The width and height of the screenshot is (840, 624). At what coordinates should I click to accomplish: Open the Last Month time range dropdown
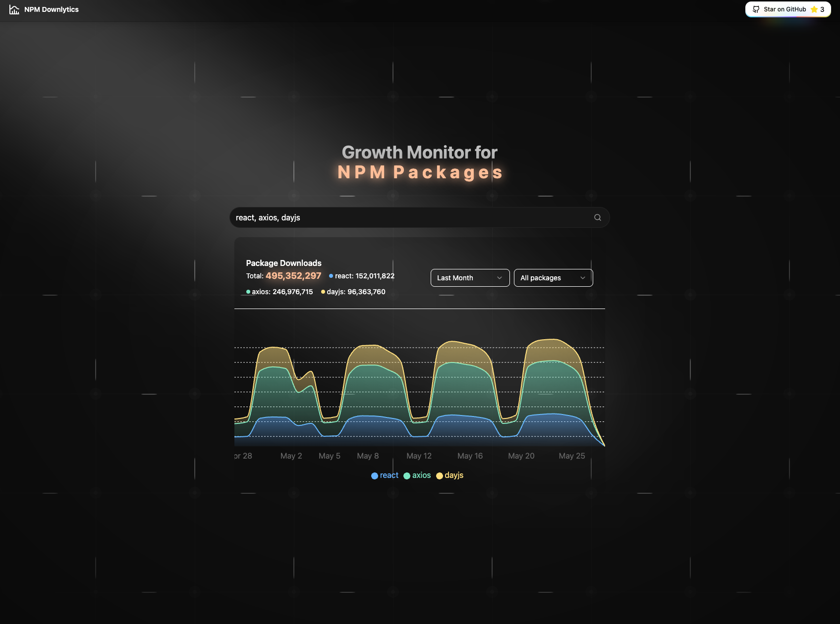(470, 278)
